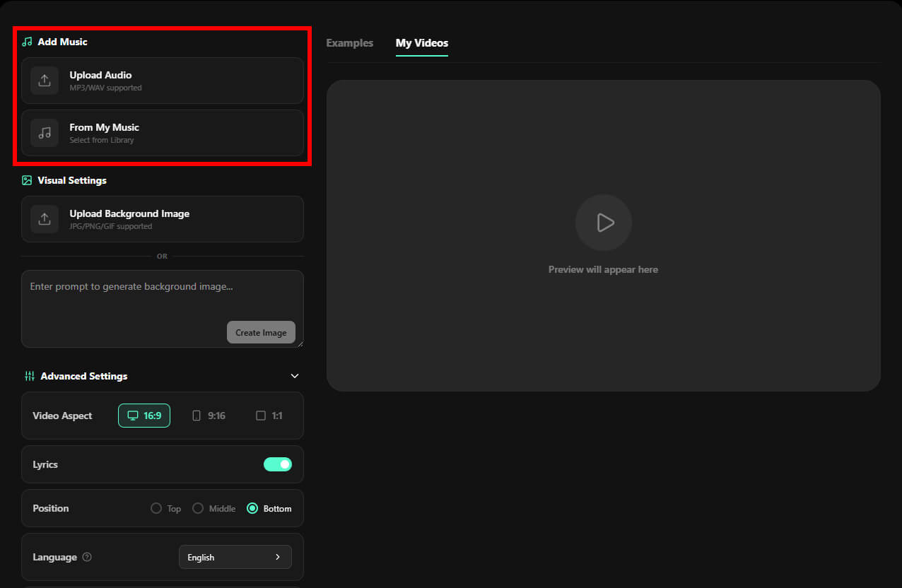Click the Position label
The width and height of the screenshot is (902, 588).
point(51,508)
